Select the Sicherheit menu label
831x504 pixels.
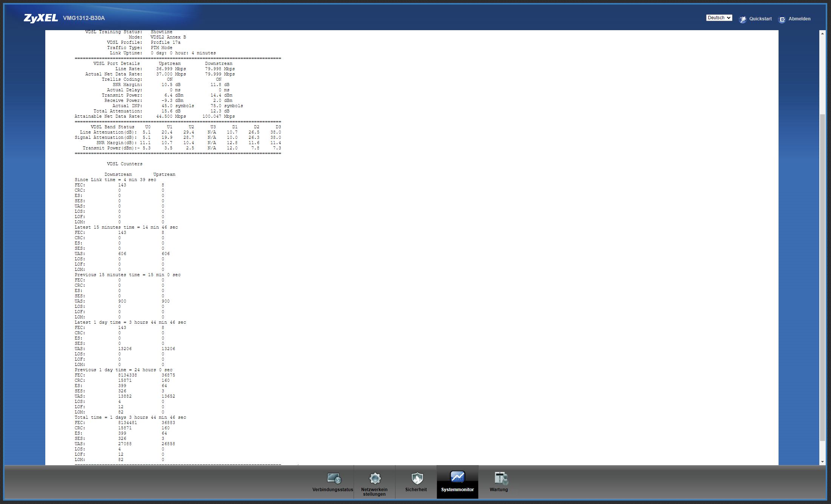416,490
